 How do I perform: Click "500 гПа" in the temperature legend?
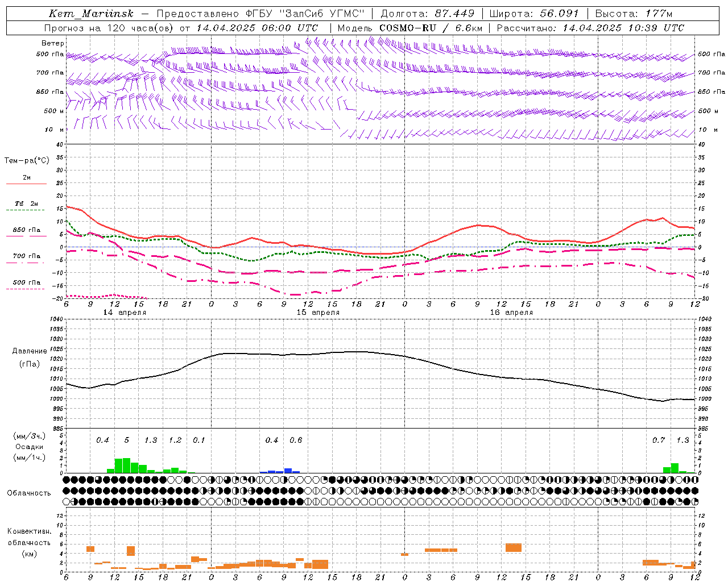27,282
